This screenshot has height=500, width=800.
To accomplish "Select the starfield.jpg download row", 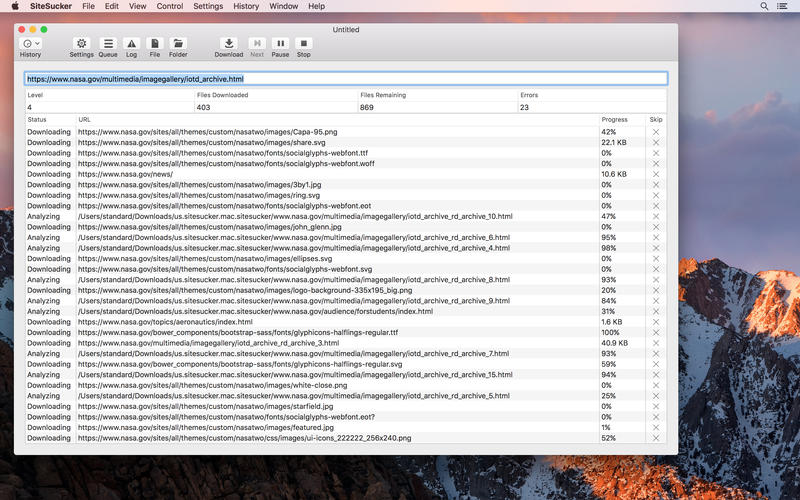I will (300, 406).
